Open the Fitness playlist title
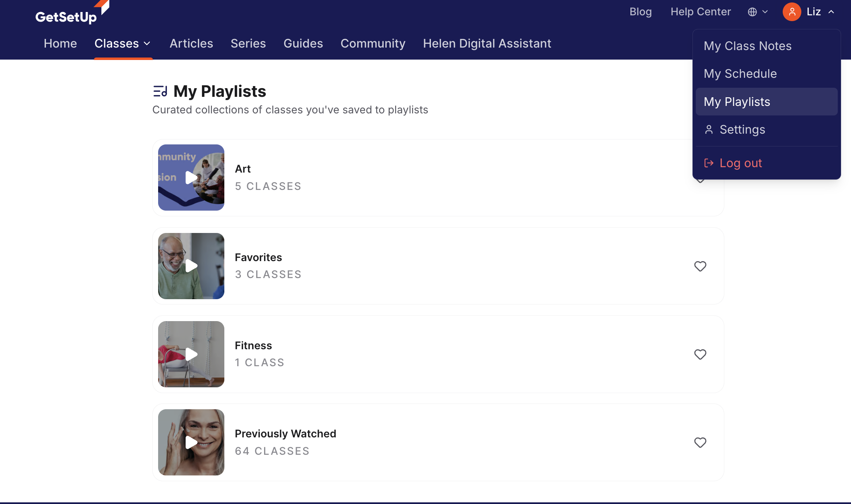851x504 pixels. coord(253,346)
